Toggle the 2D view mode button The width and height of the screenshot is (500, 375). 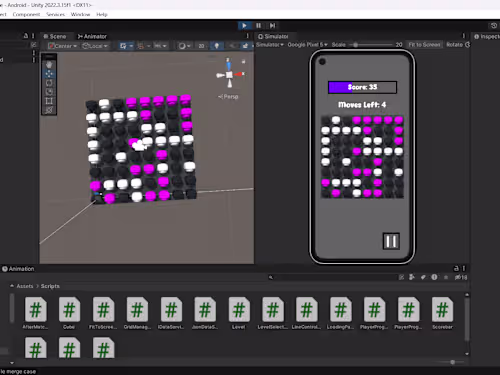coord(201,46)
